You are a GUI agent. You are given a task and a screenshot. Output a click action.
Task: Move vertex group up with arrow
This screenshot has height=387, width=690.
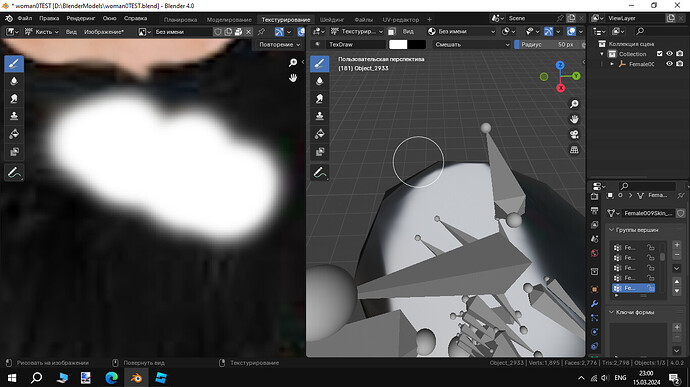click(677, 281)
